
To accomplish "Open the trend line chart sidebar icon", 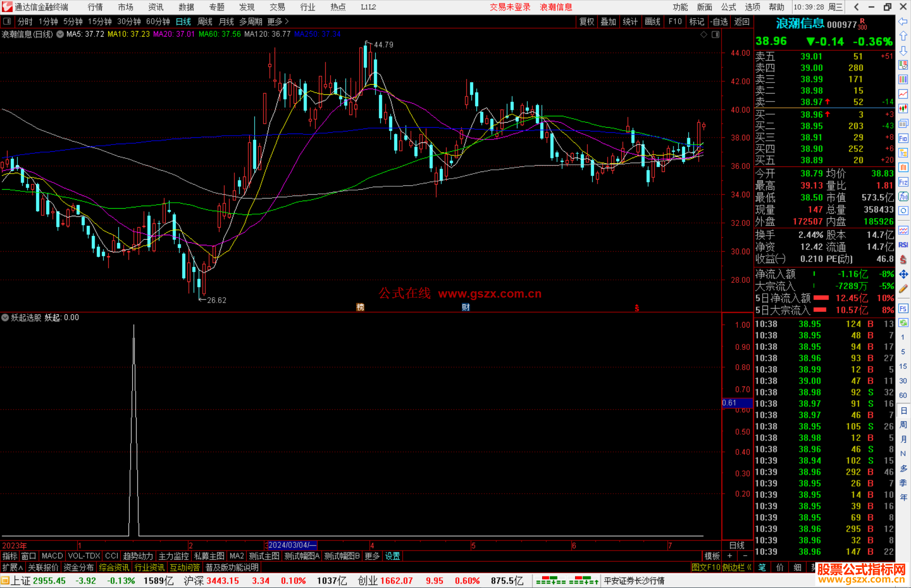I will [903, 94].
